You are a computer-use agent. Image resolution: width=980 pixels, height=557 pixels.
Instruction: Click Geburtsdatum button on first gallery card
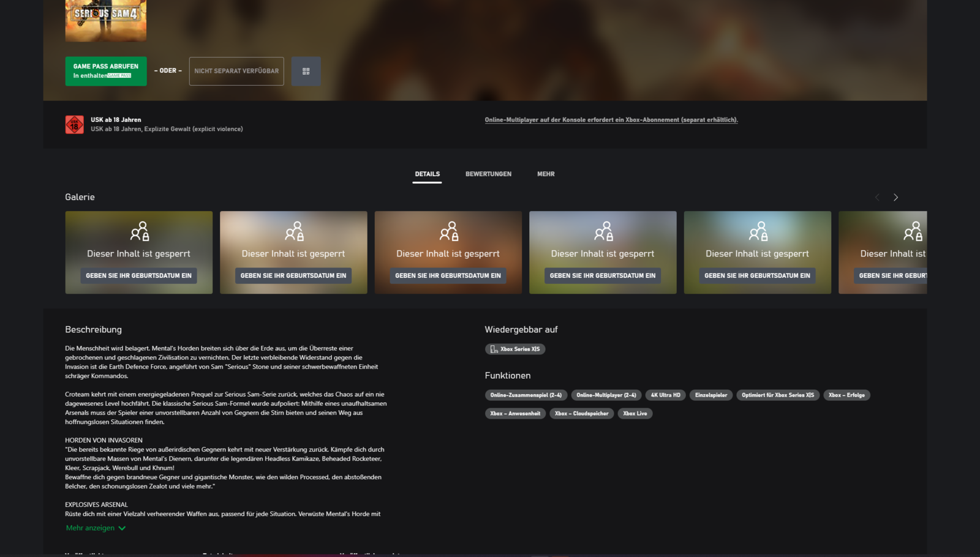tap(138, 275)
